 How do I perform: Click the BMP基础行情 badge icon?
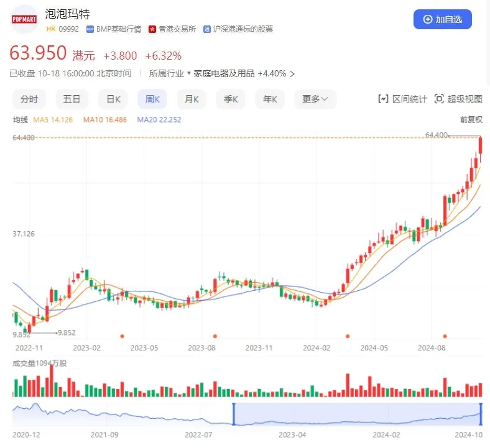click(90, 29)
